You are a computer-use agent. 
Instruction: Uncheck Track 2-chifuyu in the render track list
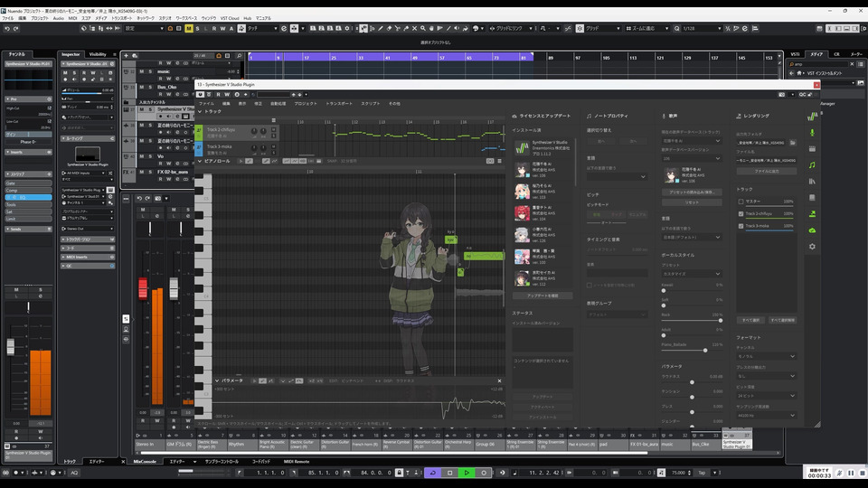(x=741, y=213)
